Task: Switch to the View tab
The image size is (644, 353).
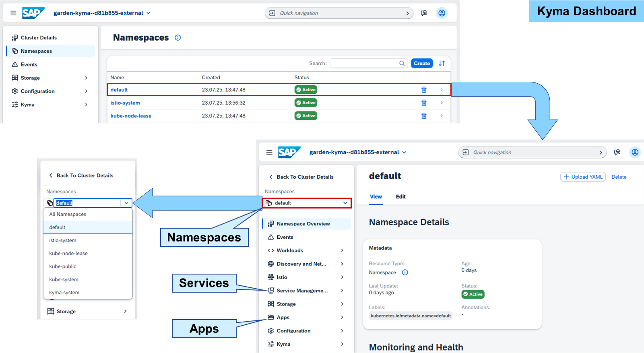Action: [x=376, y=197]
